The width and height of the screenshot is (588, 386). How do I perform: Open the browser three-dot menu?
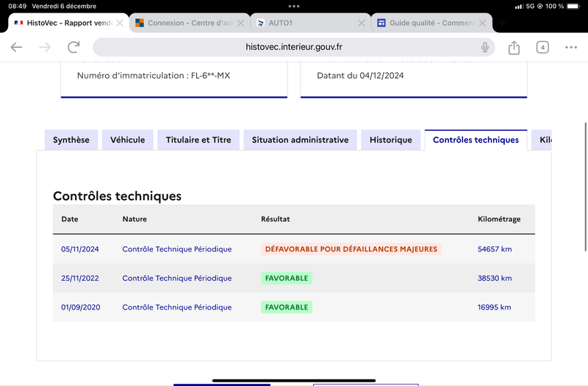571,47
